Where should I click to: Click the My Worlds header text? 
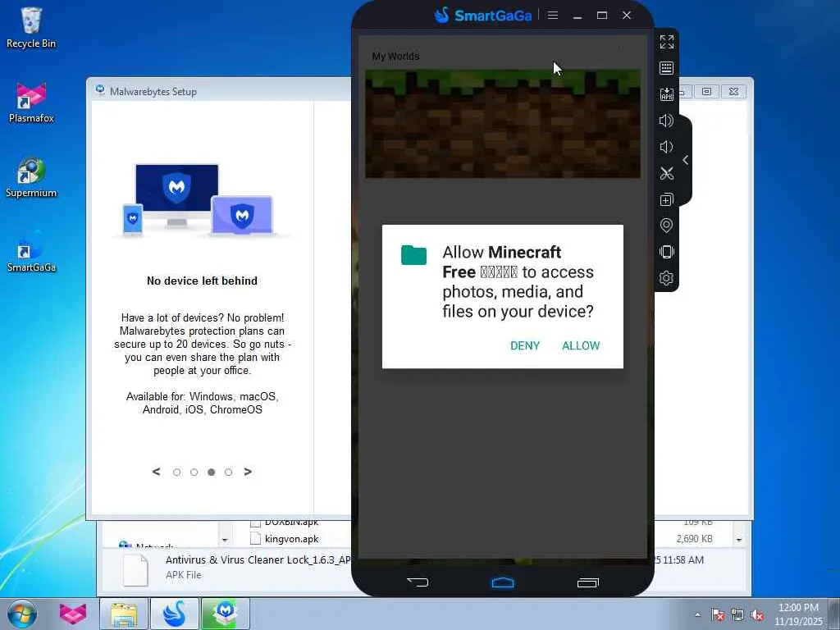tap(396, 57)
